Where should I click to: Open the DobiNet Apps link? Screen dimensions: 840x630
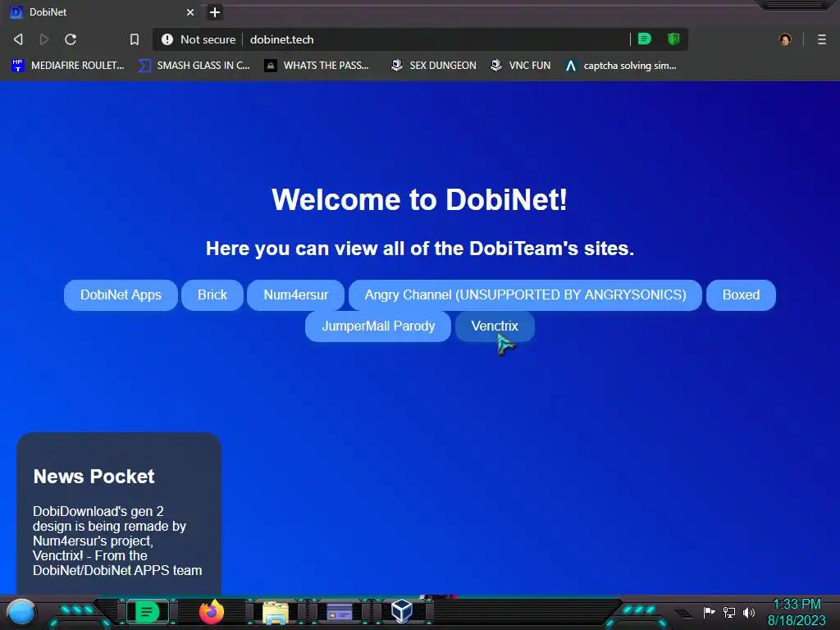click(121, 295)
